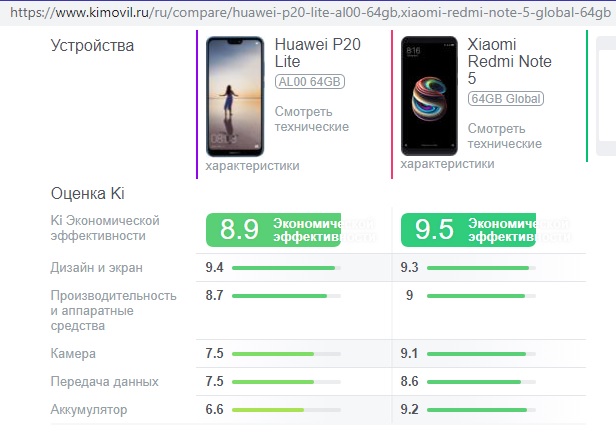616x448 pixels.
Task: Select the 64GB Global version badge
Action: coord(506,98)
